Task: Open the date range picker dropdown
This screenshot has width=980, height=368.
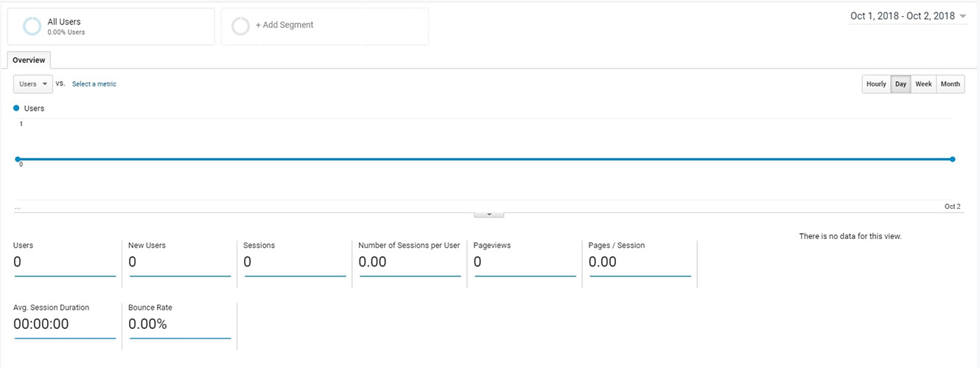Action: [x=908, y=16]
